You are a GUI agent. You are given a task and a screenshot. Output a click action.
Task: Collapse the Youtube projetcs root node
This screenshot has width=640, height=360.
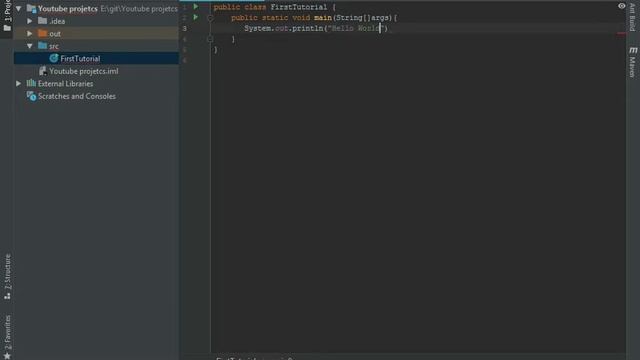[18, 9]
